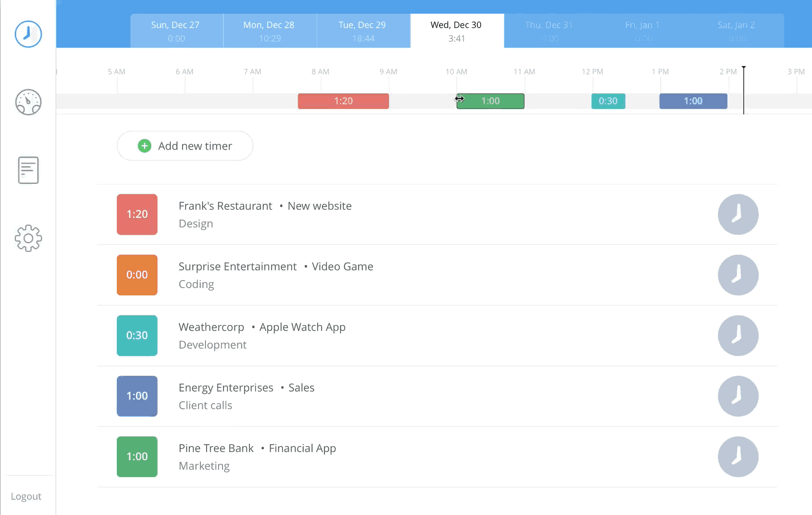This screenshot has height=515, width=812.
Task: Click the Logout link
Action: tap(26, 496)
